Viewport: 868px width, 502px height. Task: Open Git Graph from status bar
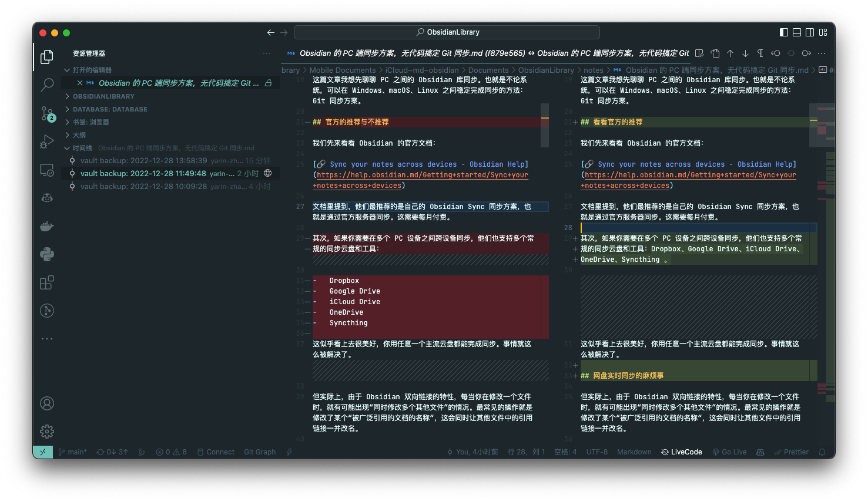tap(260, 452)
